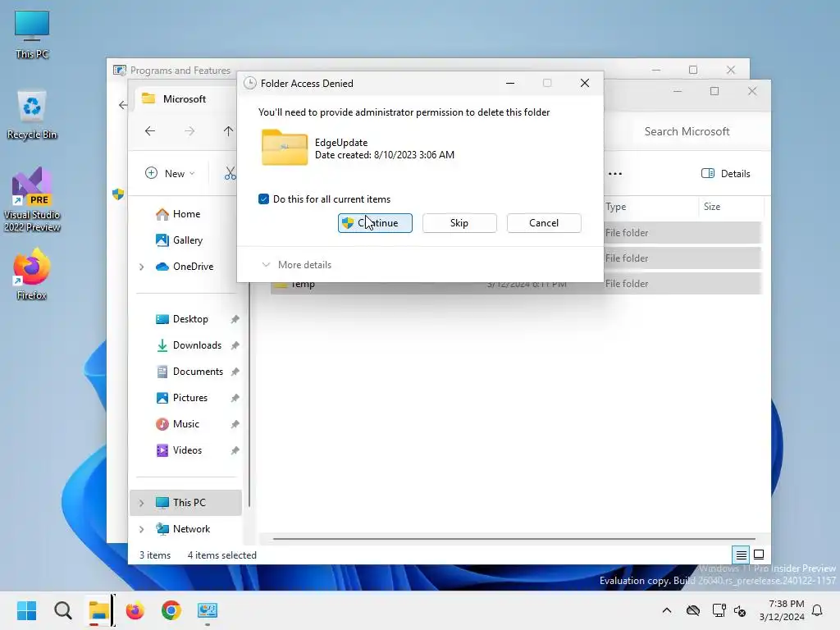Screen dimensions: 840x630
Task: Click the pin icon next to Desktop
Action: click(235, 319)
